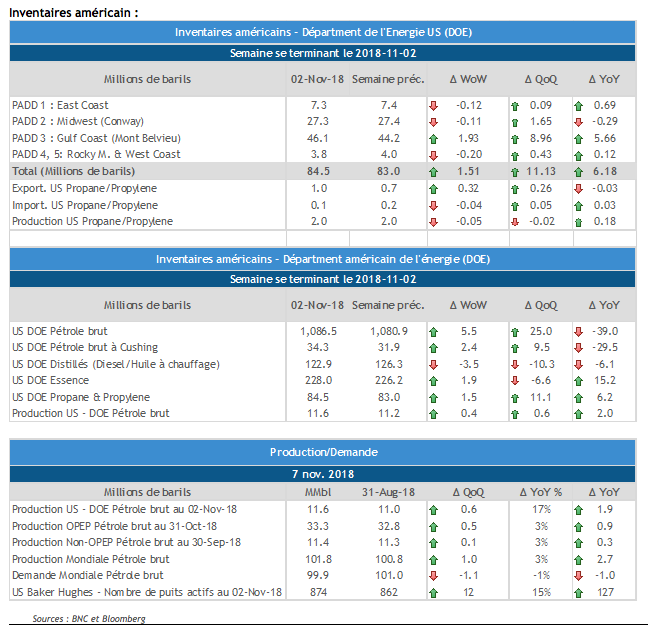Click red arrow next to Essence QoQ -6.6

[x=514, y=380]
